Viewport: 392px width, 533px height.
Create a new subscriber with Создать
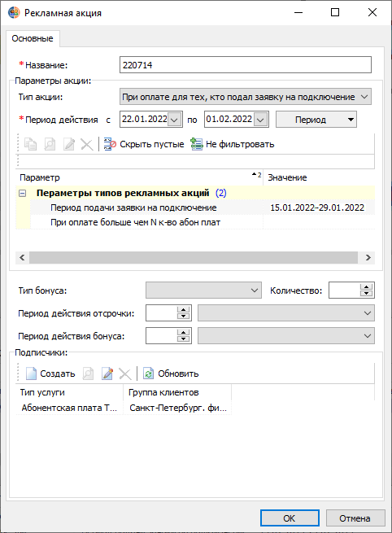50,374
